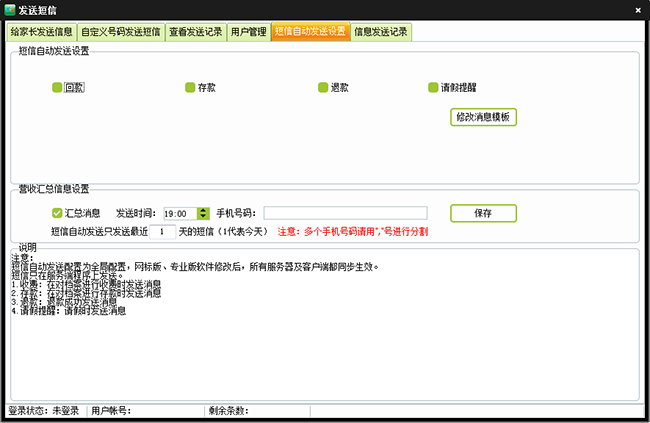650x423 pixels.
Task: Toggle the 回款 checkbox
Action: pos(57,88)
